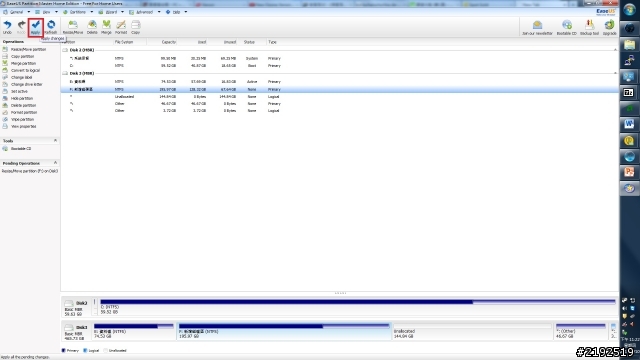The width and height of the screenshot is (640, 360).
Task: Apply pending changes with the checkmark
Action: pos(36,27)
